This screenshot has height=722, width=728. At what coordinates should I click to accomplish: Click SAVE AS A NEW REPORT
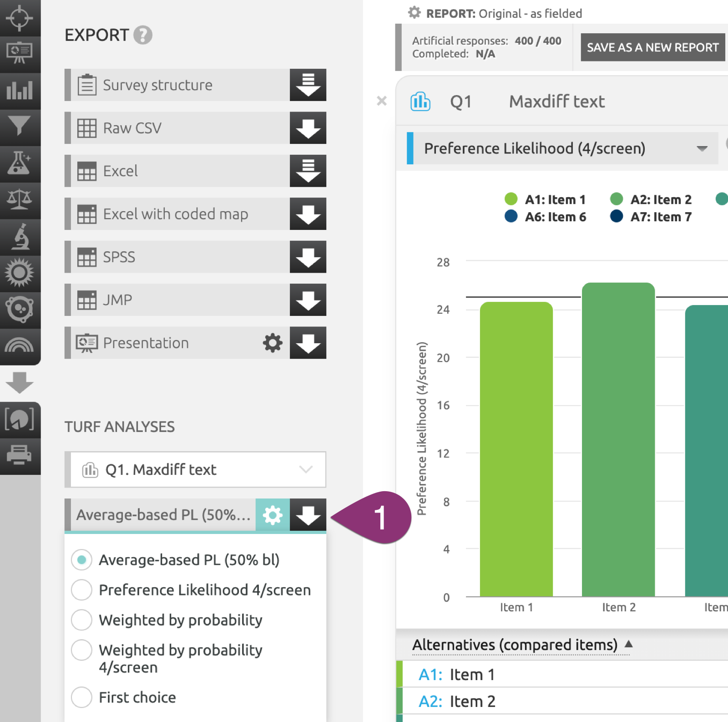tap(652, 47)
